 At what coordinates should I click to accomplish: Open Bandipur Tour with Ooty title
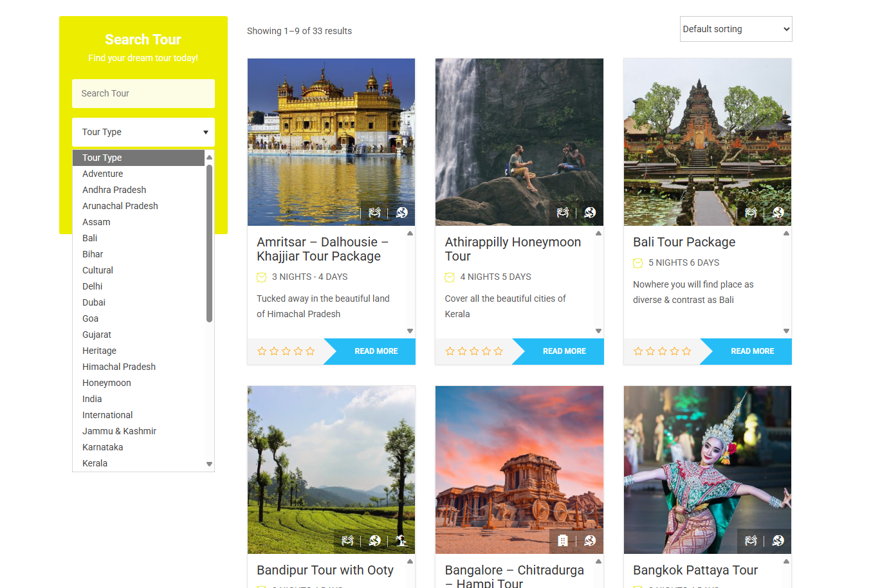[325, 570]
